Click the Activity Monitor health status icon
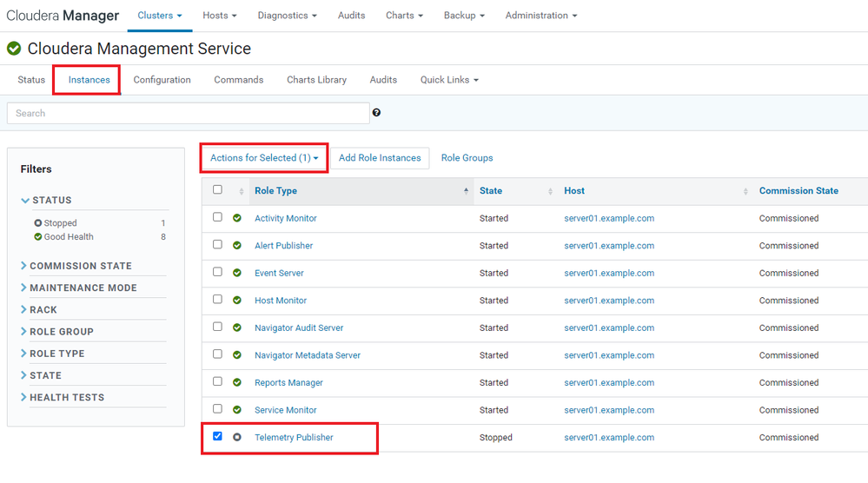Screen dimensions: 868x483 pos(237,218)
